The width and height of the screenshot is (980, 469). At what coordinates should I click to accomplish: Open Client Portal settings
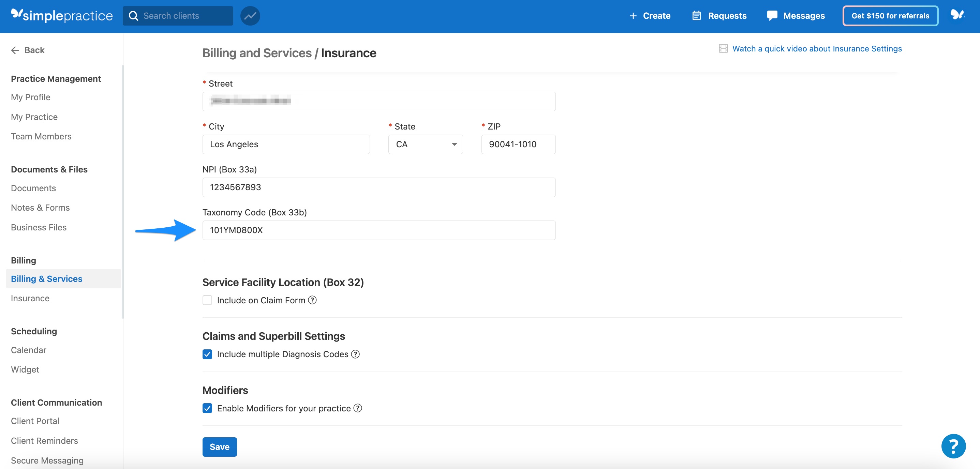(x=35, y=421)
